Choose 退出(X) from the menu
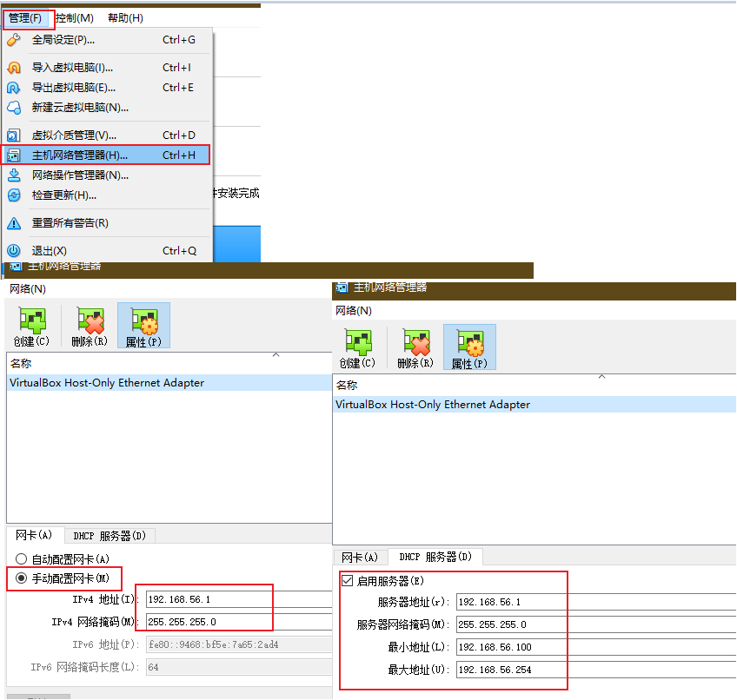 (107, 251)
